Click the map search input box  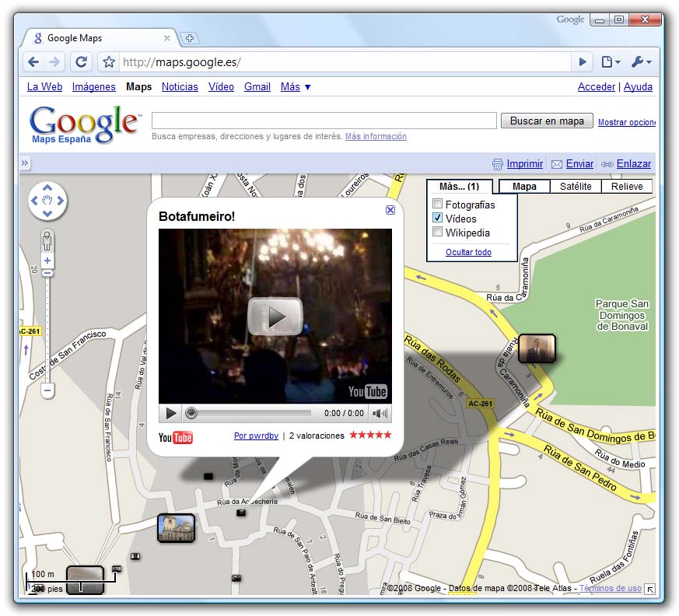[324, 121]
